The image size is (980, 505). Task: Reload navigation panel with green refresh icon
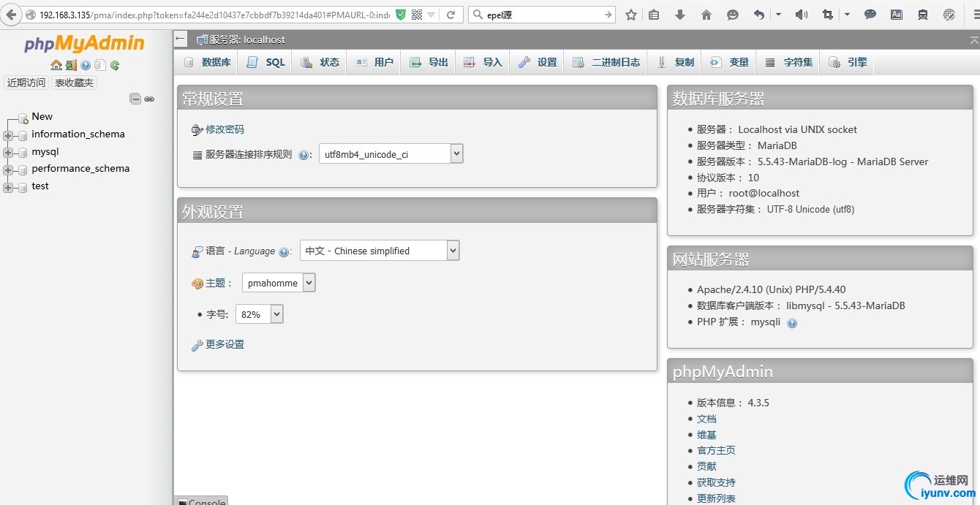pos(115,65)
